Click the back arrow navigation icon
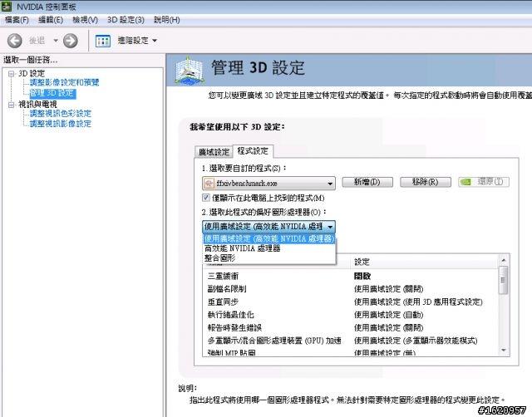Screen dimensions: 532x417 (x=15, y=41)
